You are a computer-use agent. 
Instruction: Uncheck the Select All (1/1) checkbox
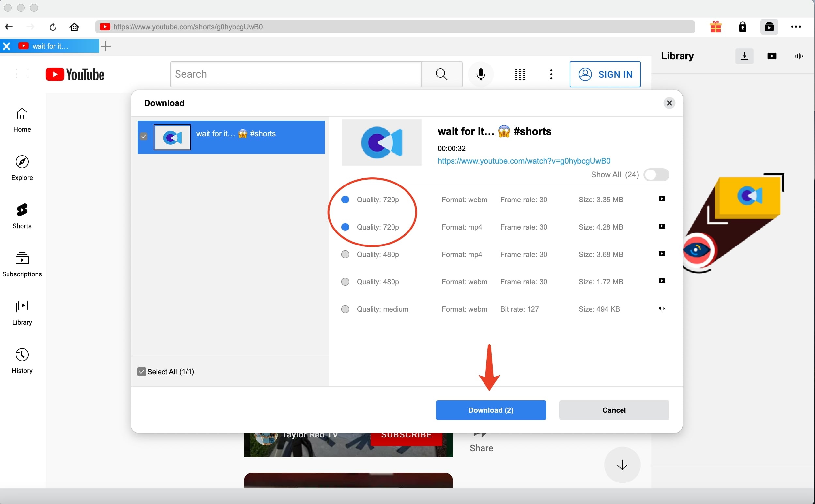tap(142, 372)
